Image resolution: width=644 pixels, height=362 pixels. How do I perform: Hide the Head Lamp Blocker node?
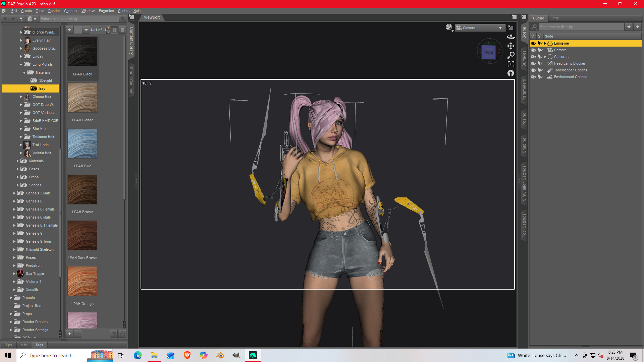[x=533, y=63]
